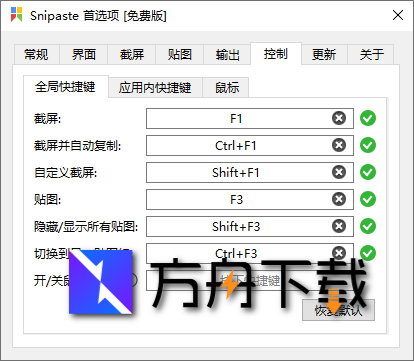414x361 pixels.
Task: Click the 贴图 hotkey field F3
Action: 250,199
